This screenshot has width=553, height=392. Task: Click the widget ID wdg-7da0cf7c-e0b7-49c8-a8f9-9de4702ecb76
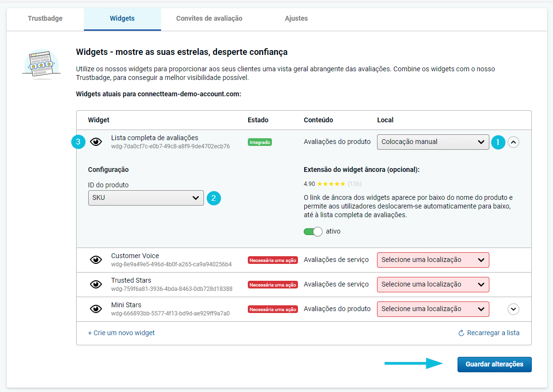coord(170,146)
